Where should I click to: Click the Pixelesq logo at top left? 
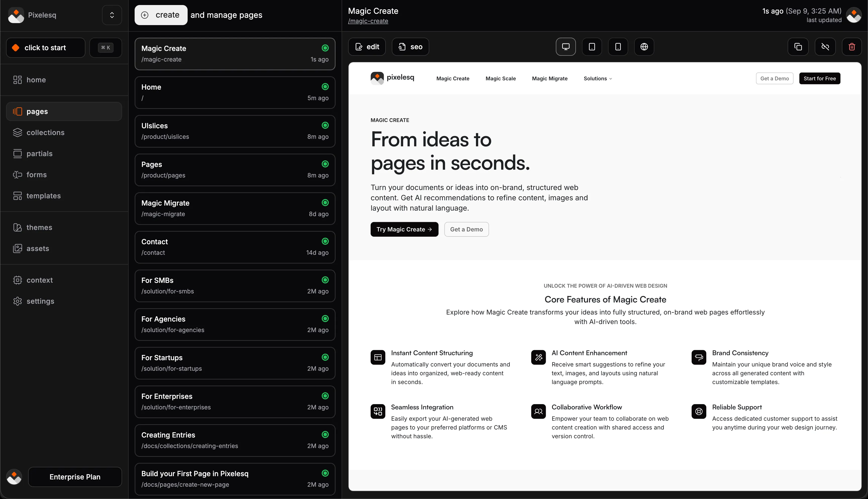tap(16, 15)
